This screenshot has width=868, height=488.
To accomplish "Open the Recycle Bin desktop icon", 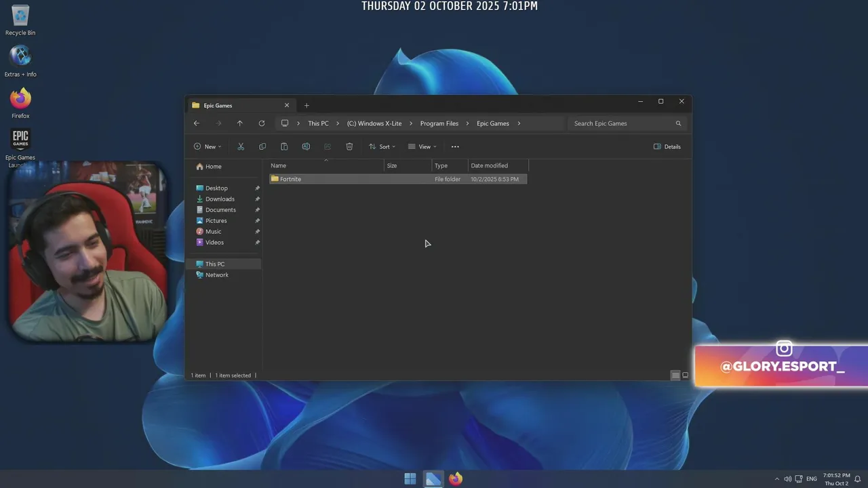I will [20, 20].
